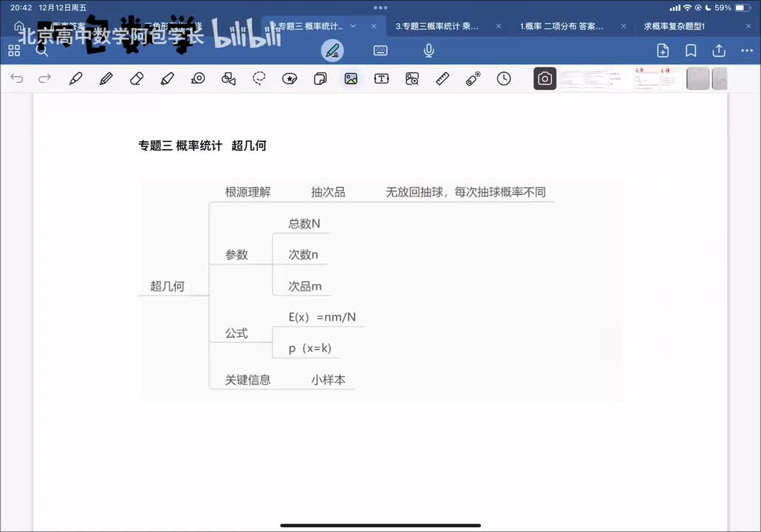This screenshot has width=761, height=532.
Task: Tap the iPad multitasking three-dots control
Action: tap(380, 8)
